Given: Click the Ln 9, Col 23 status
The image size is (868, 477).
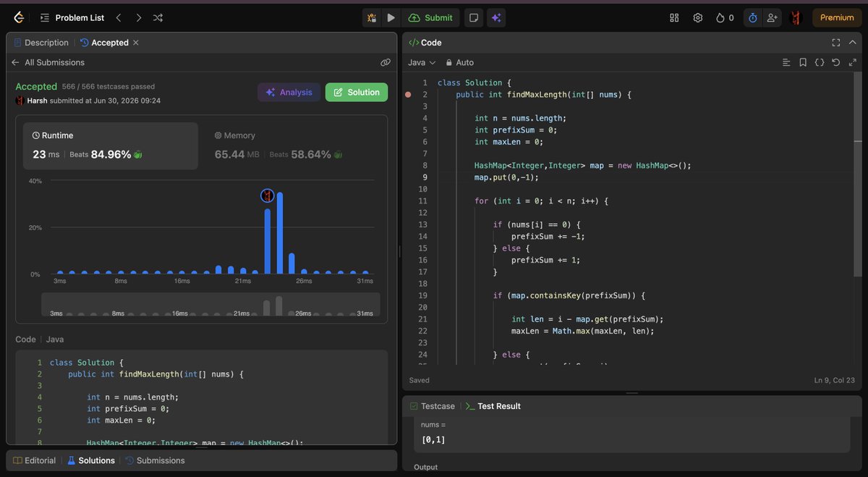Looking at the screenshot, I should point(834,380).
